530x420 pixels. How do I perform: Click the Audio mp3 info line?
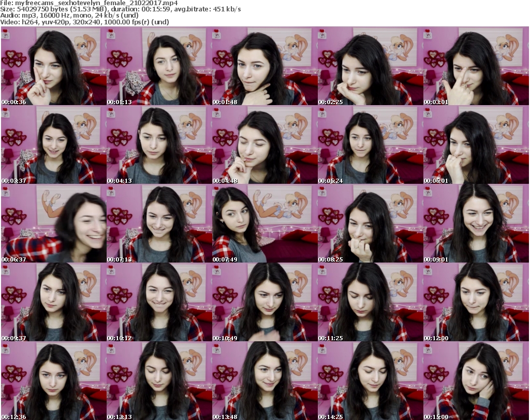tap(69, 16)
